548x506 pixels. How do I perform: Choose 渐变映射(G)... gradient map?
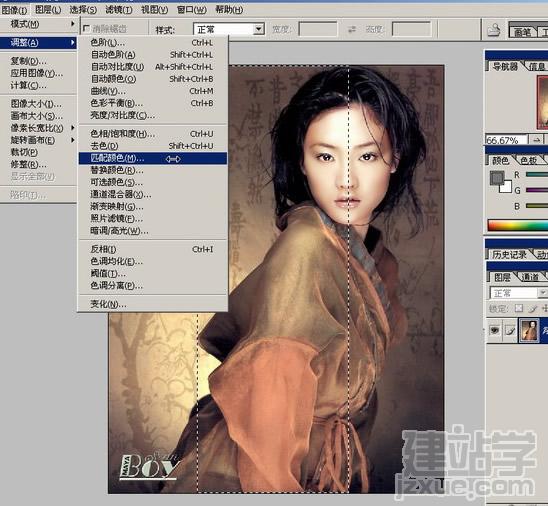[153, 207]
